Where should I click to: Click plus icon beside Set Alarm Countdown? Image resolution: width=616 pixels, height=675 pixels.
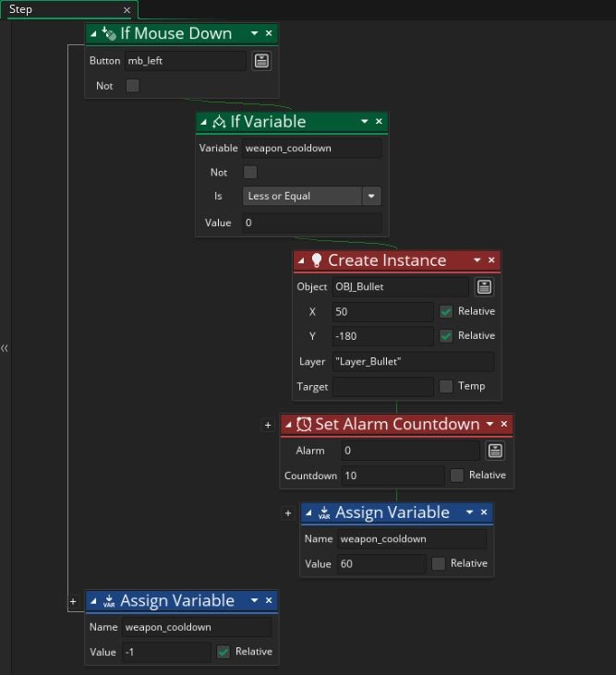point(268,425)
